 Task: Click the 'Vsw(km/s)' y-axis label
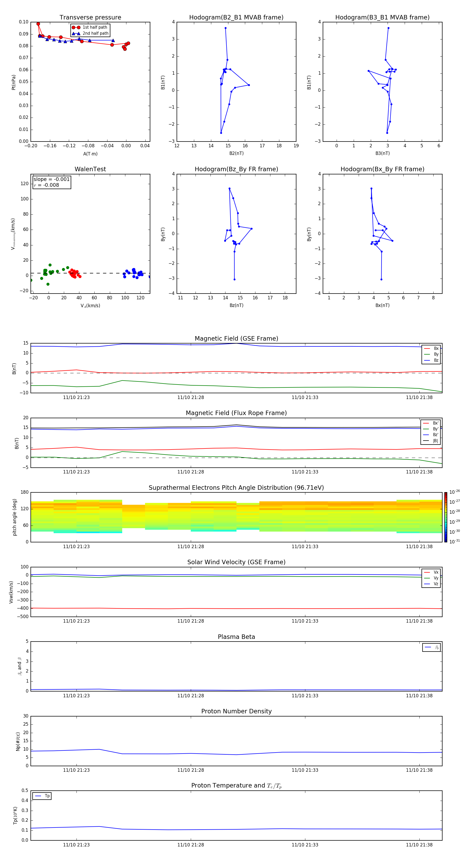(x=11, y=592)
